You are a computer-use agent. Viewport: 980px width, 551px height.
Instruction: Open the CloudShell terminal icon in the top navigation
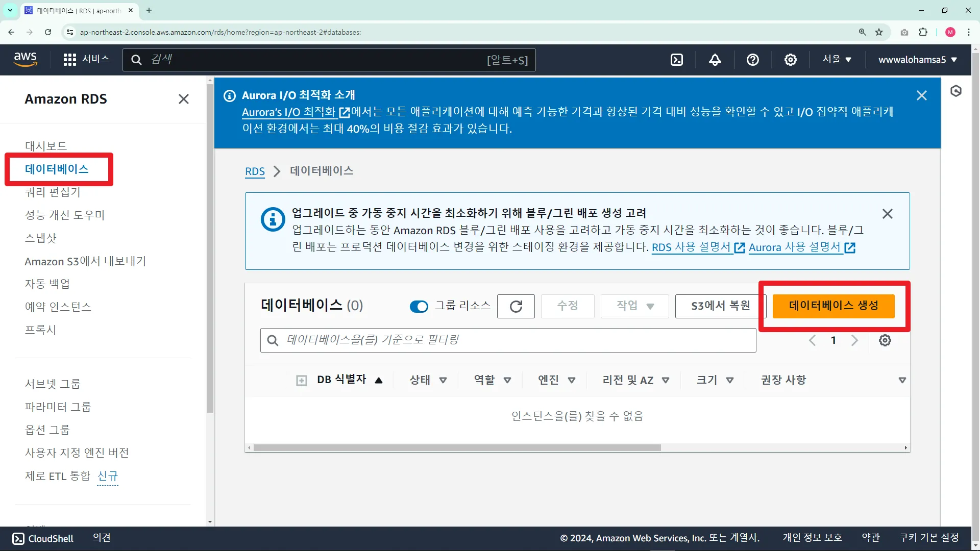click(677, 60)
